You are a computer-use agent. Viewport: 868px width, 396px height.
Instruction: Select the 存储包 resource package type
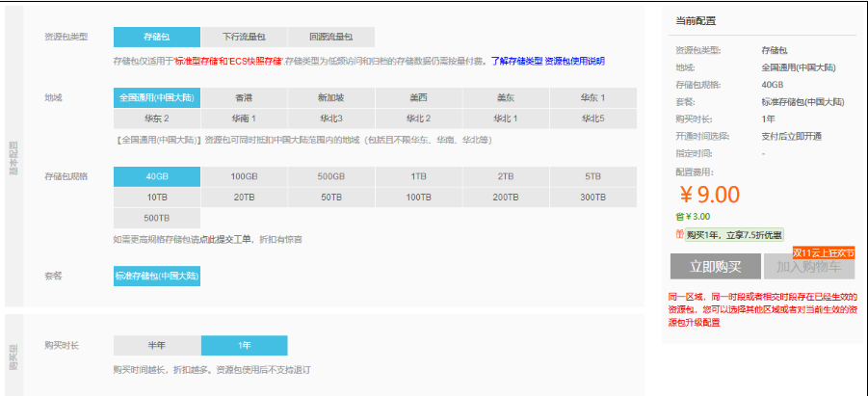(x=157, y=38)
